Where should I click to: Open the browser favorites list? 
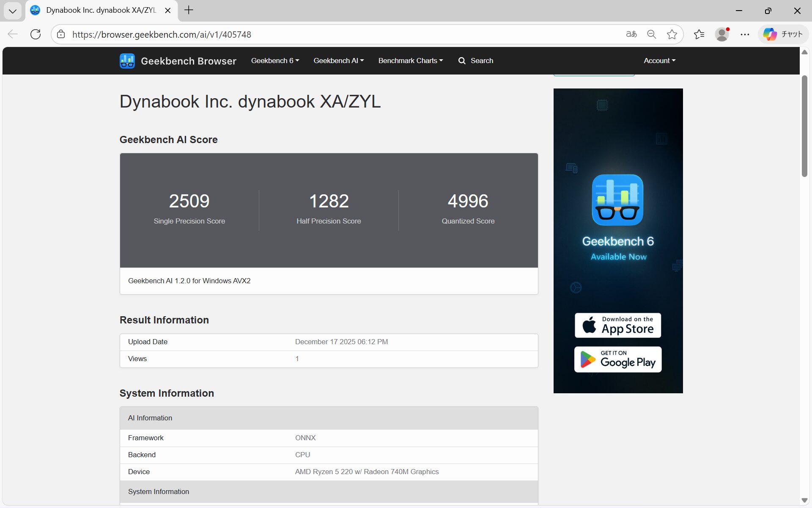pyautogui.click(x=699, y=34)
